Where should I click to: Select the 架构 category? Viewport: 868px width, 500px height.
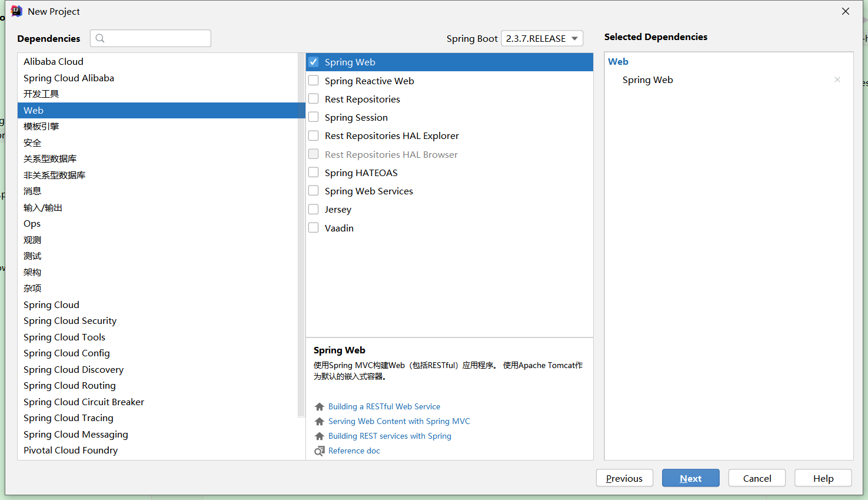(x=158, y=272)
